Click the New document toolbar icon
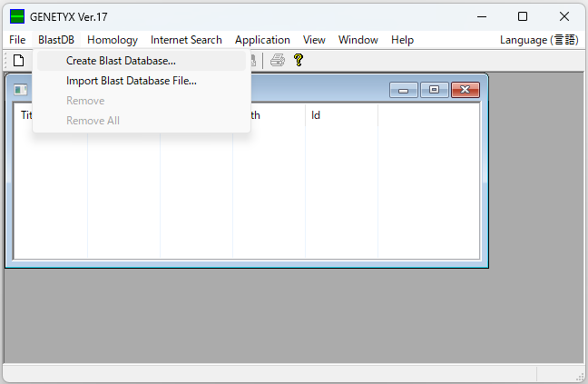The width and height of the screenshot is (588, 384). point(18,60)
